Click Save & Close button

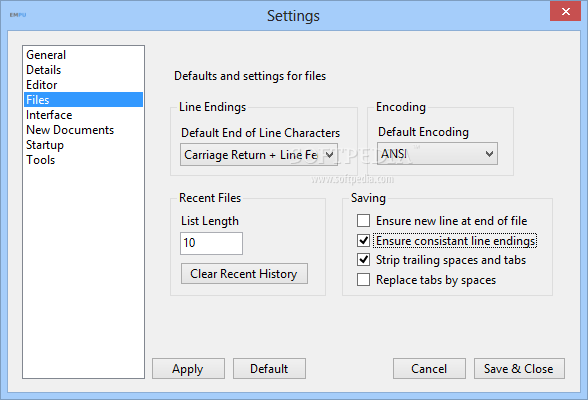519,369
